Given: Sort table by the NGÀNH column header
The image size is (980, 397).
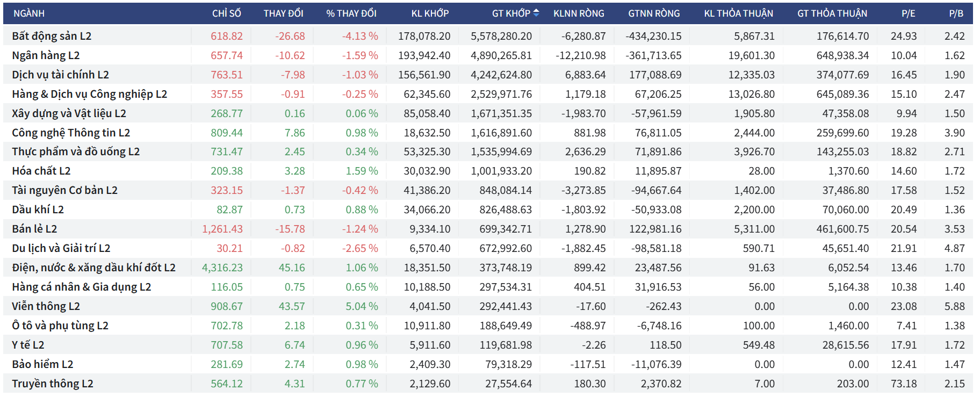Looking at the screenshot, I should click(x=29, y=13).
